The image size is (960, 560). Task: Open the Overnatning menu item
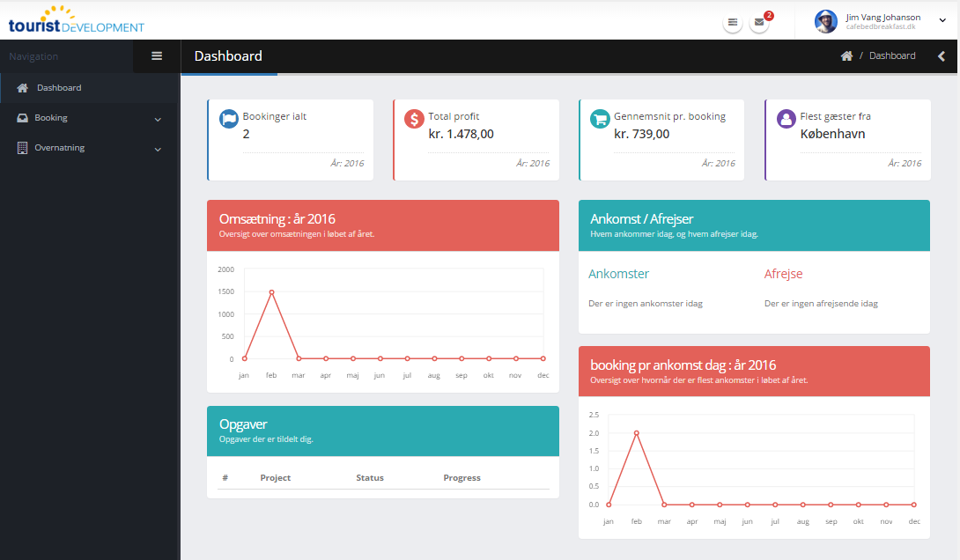click(x=59, y=148)
